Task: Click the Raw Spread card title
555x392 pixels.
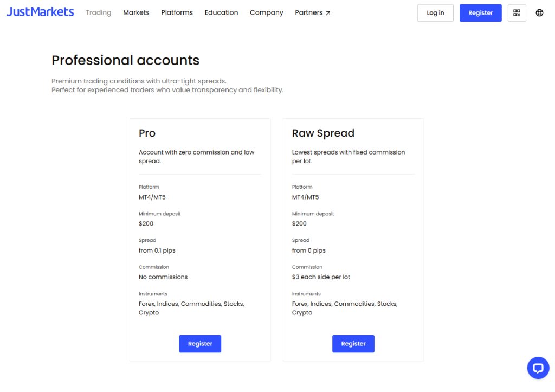Action: click(x=323, y=133)
